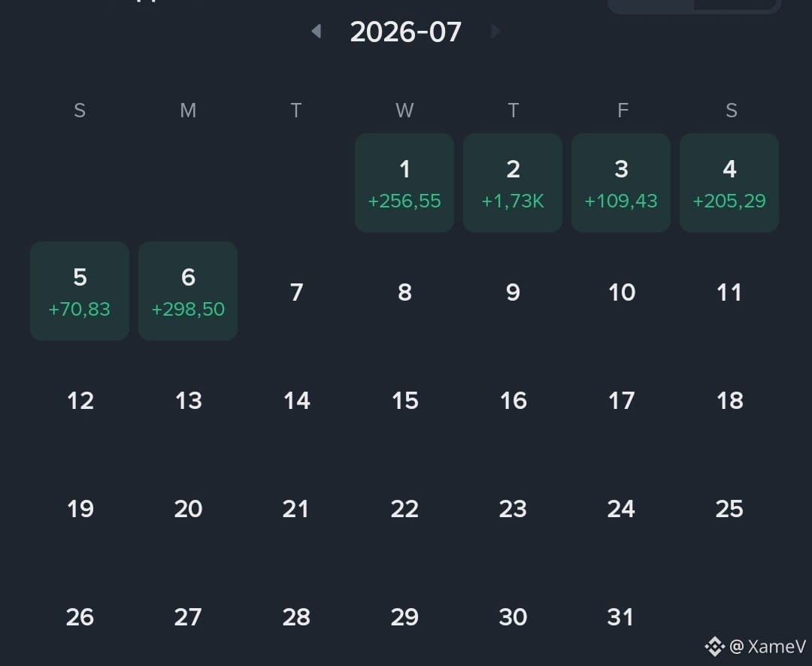Select date 18 on Saturday column
The image size is (812, 666).
[729, 401]
